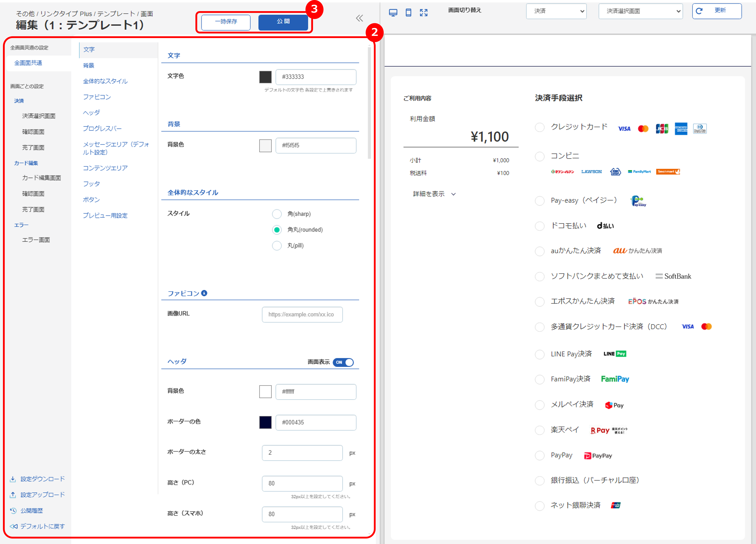
Task: Click the FamilyMart logo under コンビニ
Action: [639, 172]
